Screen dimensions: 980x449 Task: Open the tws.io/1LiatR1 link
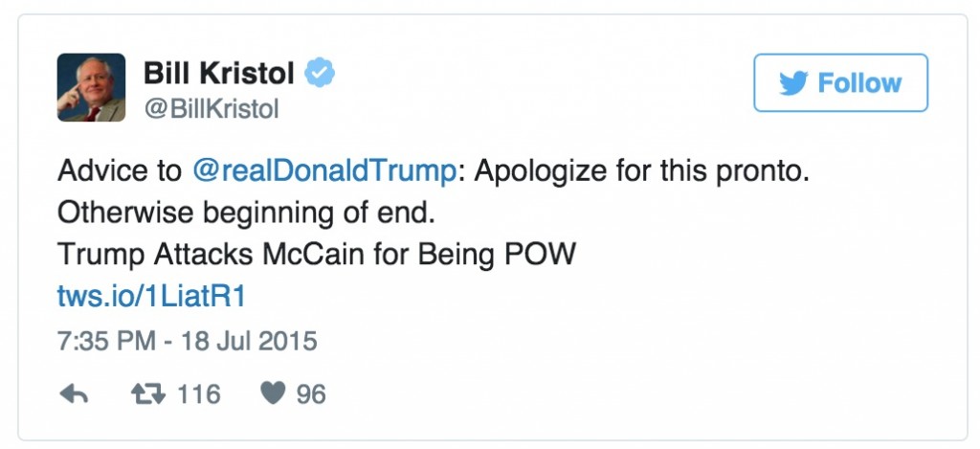pos(152,297)
